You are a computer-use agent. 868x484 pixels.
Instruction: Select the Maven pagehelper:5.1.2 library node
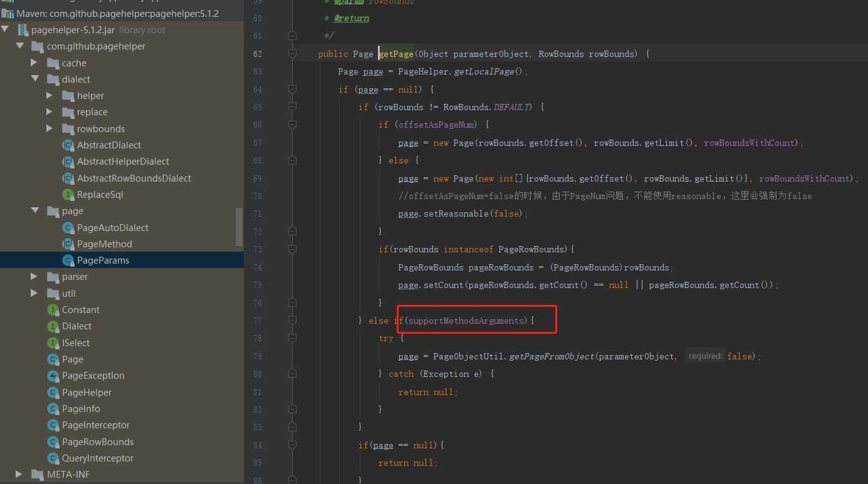pyautogui.click(x=118, y=13)
